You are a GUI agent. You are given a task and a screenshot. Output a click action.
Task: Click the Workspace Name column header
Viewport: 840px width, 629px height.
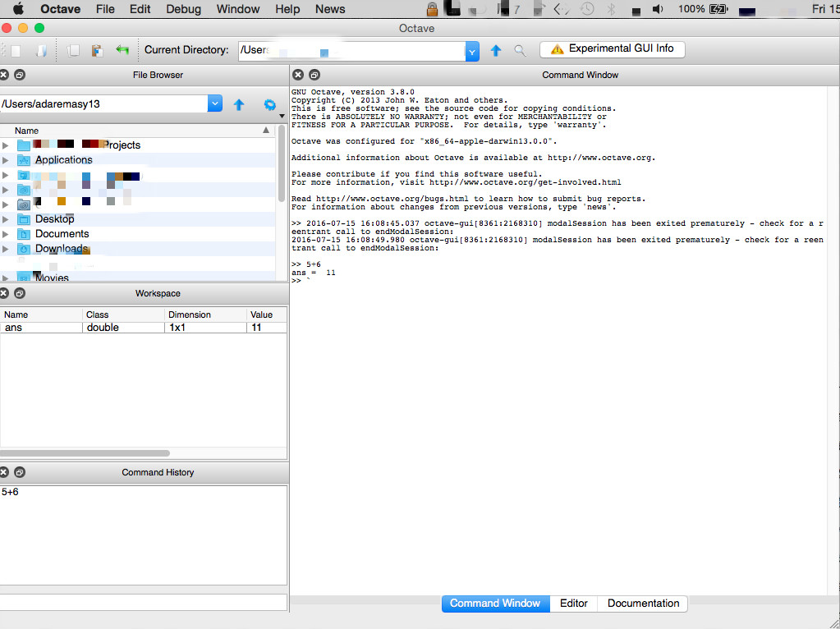pyautogui.click(x=41, y=314)
